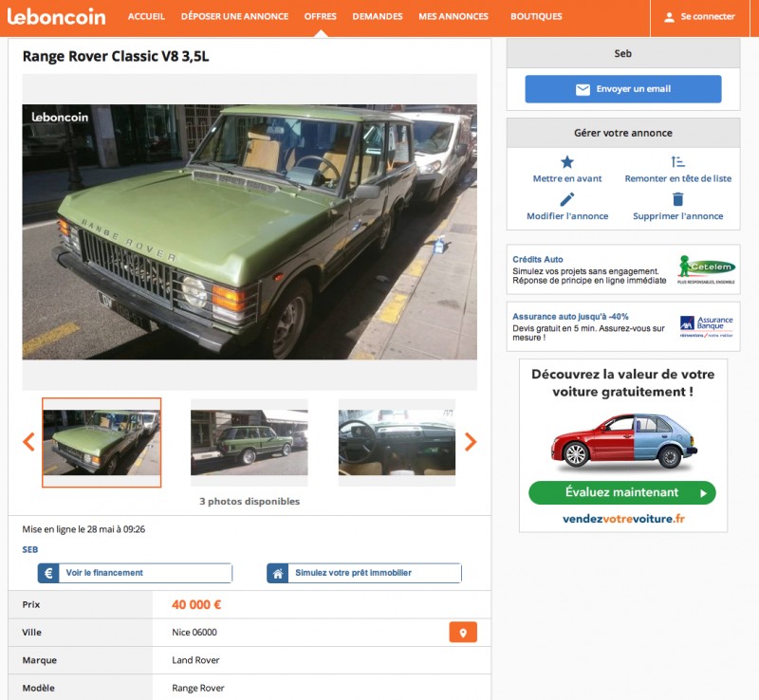759x700 pixels.
Task: Click house icon on loan button
Action: pyautogui.click(x=278, y=573)
